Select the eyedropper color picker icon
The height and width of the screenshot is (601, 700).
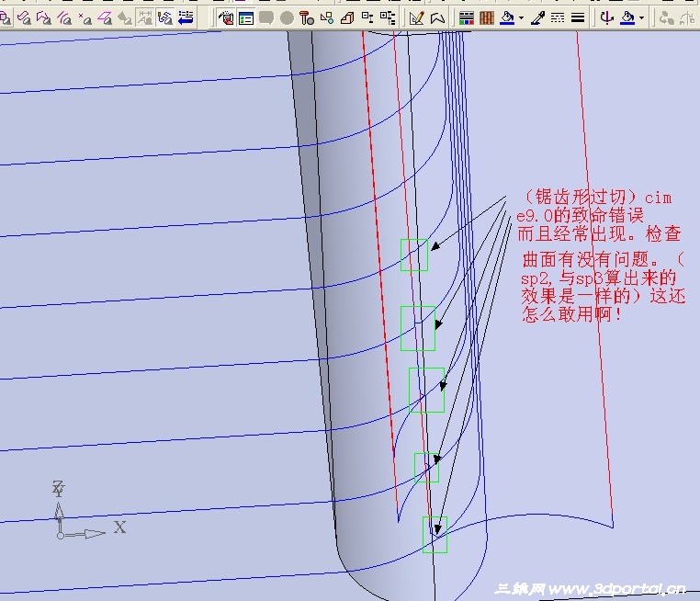click(x=538, y=17)
